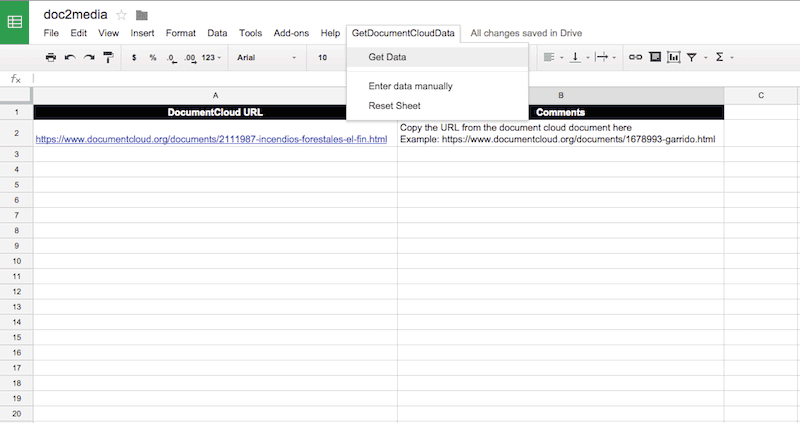
Task: Open the filter views dropdown arrow
Action: 706,58
